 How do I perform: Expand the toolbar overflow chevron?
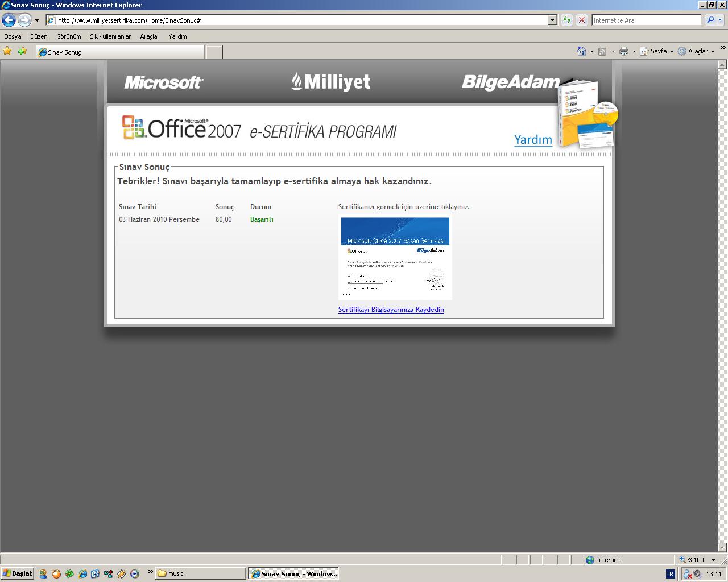pyautogui.click(x=723, y=48)
